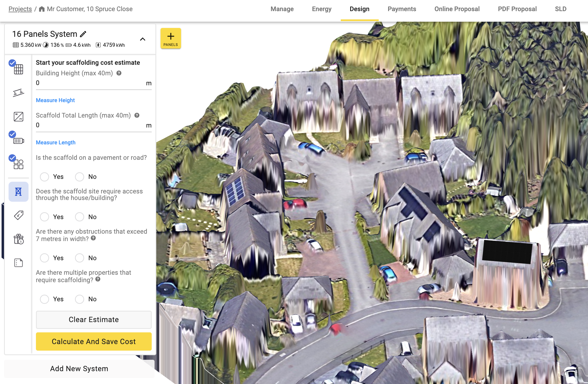Click Add New System button
This screenshot has height=384, width=588.
[x=79, y=369]
